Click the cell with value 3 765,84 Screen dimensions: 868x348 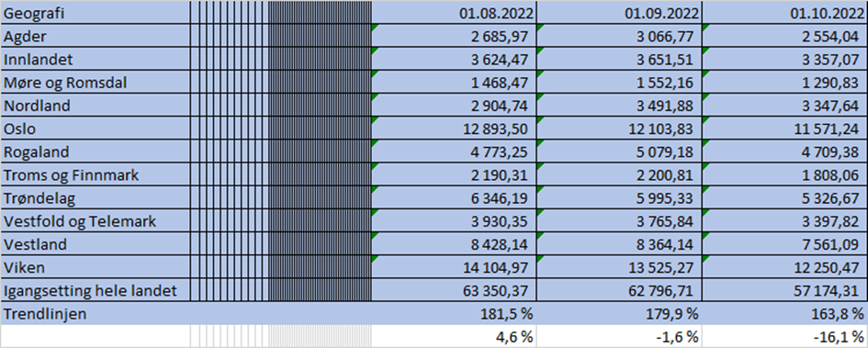(618, 221)
